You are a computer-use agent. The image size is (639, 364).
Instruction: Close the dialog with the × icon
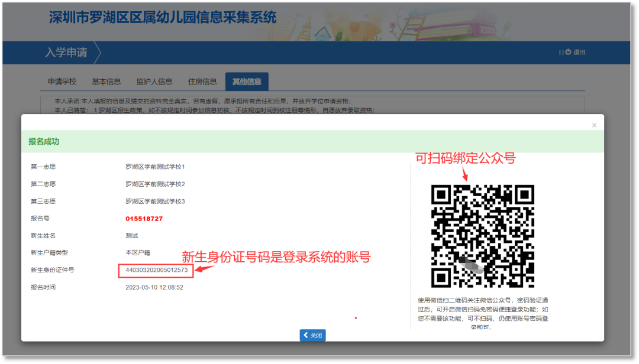pyautogui.click(x=594, y=125)
